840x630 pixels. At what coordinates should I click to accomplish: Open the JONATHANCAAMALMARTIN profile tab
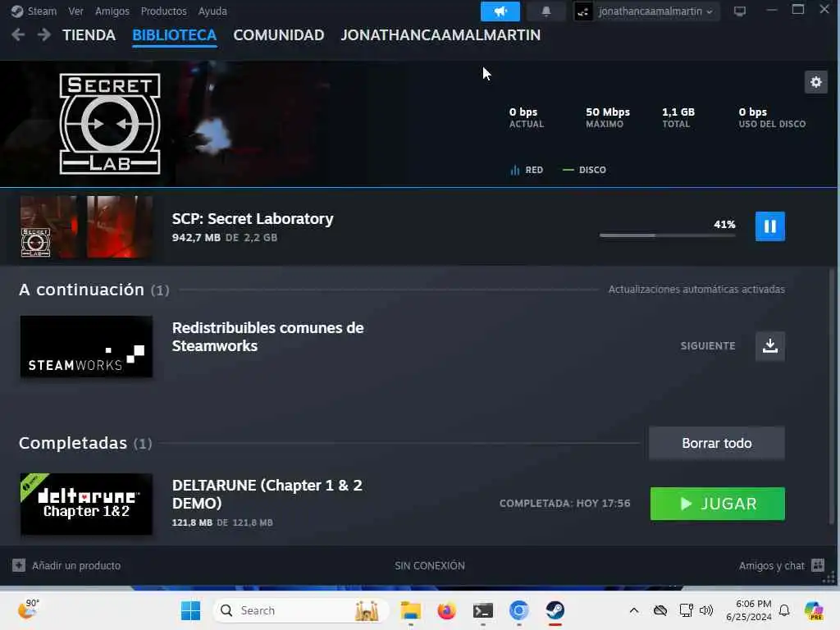pyautogui.click(x=441, y=35)
